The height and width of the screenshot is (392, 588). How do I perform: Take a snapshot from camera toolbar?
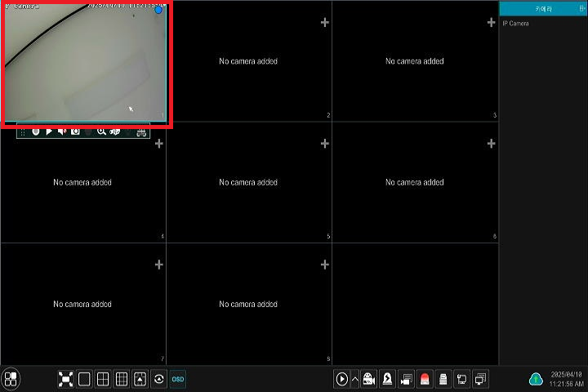coord(75,131)
